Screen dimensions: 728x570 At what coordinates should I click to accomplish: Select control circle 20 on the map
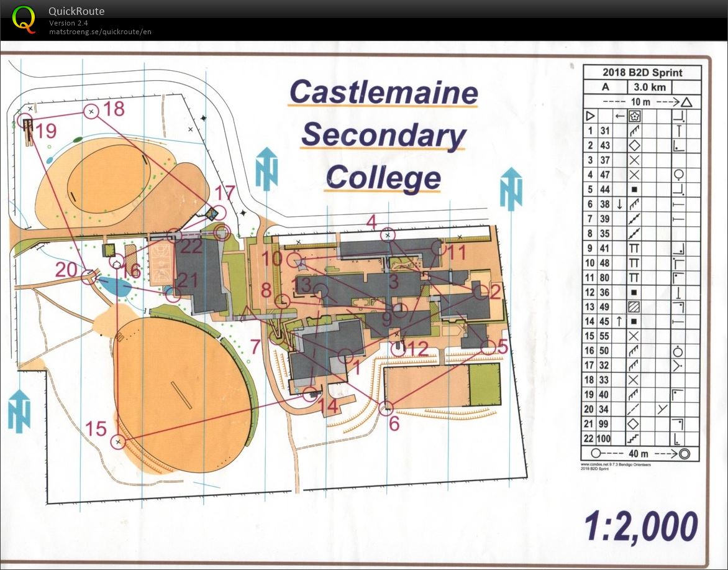pos(89,276)
